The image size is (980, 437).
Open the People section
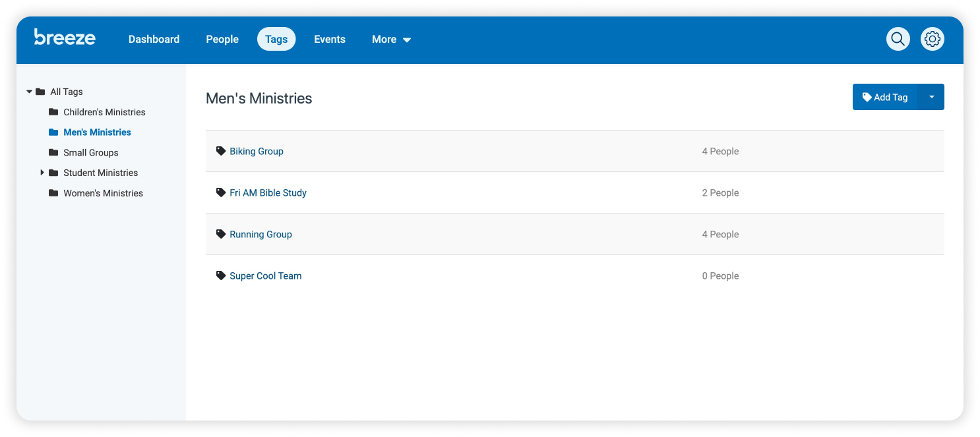pos(222,39)
